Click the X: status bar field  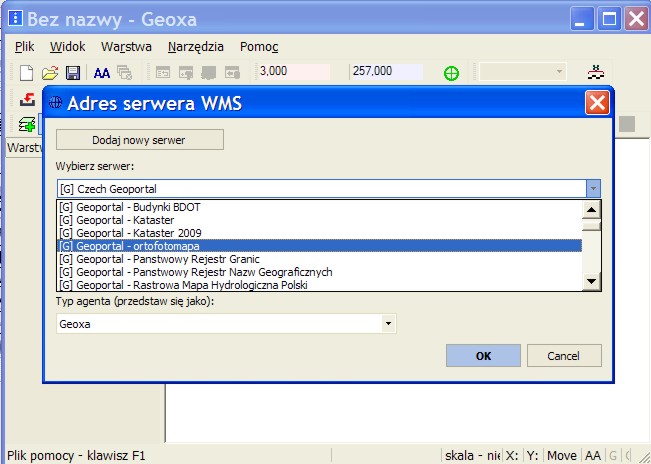(x=512, y=456)
